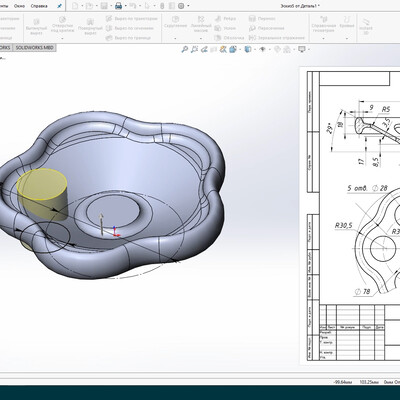Click the Уклон (Draft) tool
400x400 pixels.
coord(225,28)
